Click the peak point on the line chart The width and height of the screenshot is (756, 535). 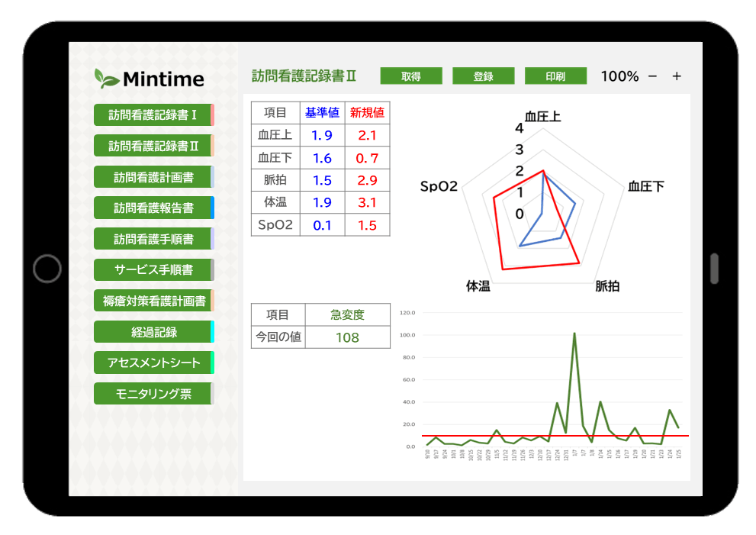pyautogui.click(x=574, y=333)
